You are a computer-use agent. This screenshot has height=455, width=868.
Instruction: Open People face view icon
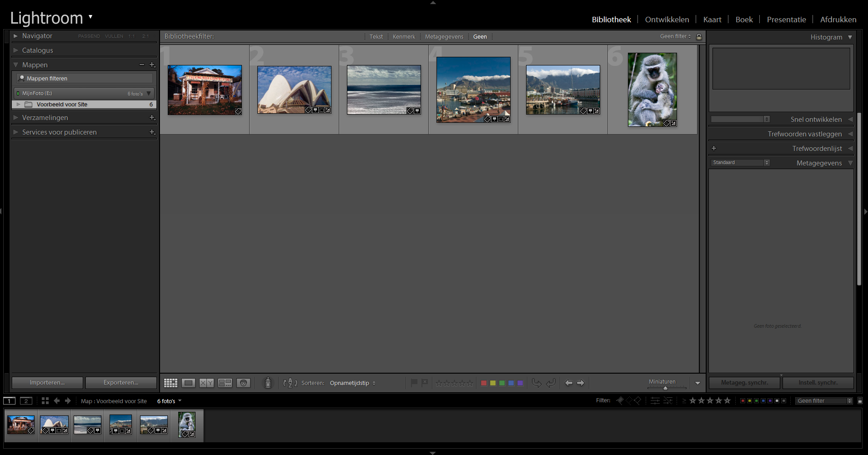click(244, 383)
